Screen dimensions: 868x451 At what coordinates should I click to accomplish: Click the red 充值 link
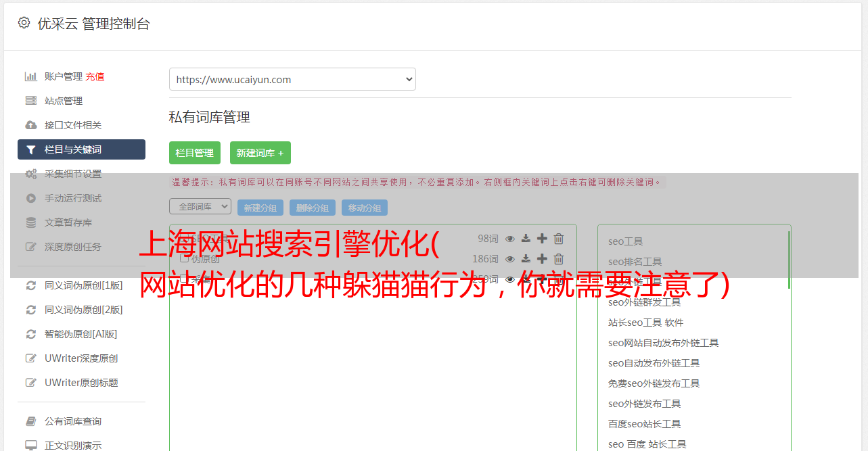click(x=95, y=76)
